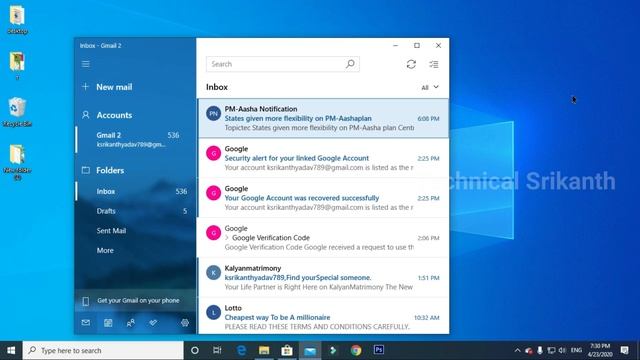Viewport: 640px width, 360px height.
Task: Enter selection mode icon
Action: 433,64
